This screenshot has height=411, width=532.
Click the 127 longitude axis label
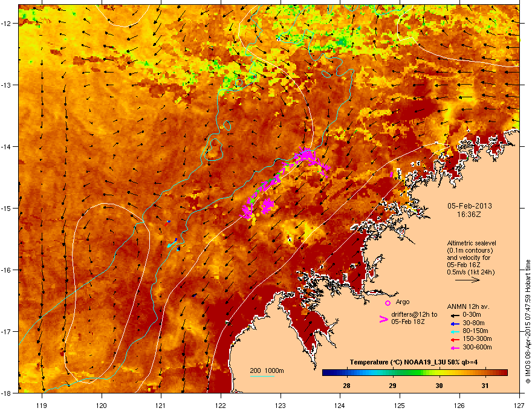pyautogui.click(x=519, y=405)
